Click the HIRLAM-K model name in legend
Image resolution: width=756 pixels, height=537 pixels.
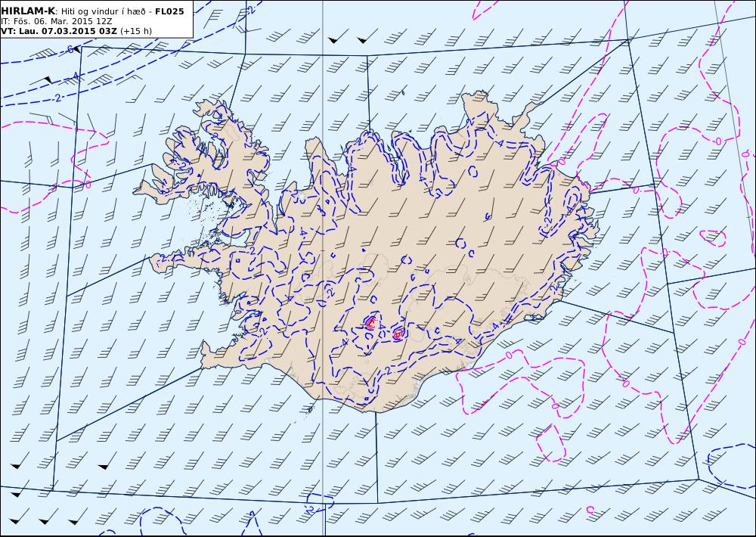[x=28, y=11]
